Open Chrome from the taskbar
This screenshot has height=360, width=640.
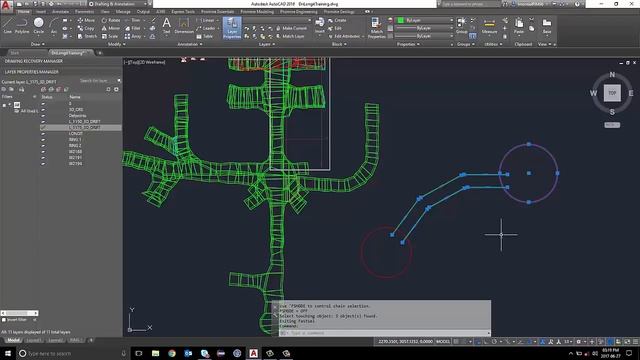pyautogui.click(x=172, y=353)
